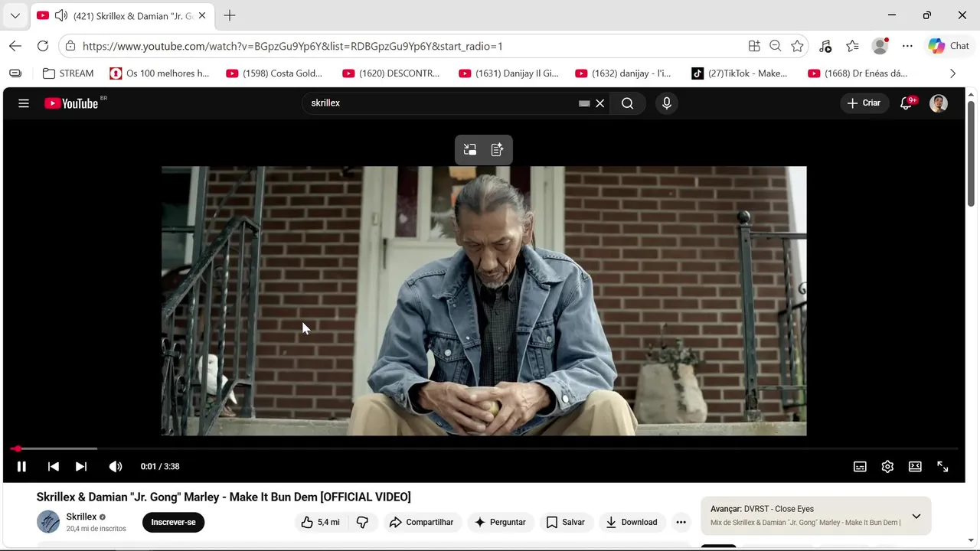980x551 pixels.
Task: Download the video
Action: tap(632, 522)
